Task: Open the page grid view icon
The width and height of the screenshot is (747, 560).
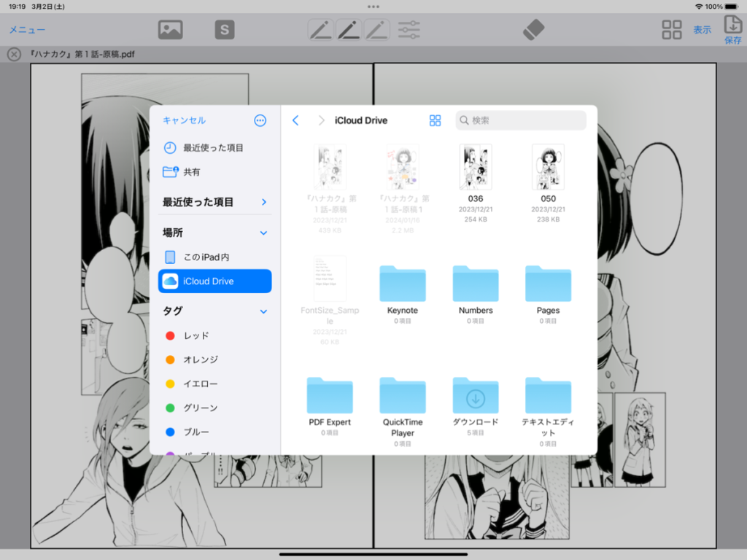Action: coord(672,29)
